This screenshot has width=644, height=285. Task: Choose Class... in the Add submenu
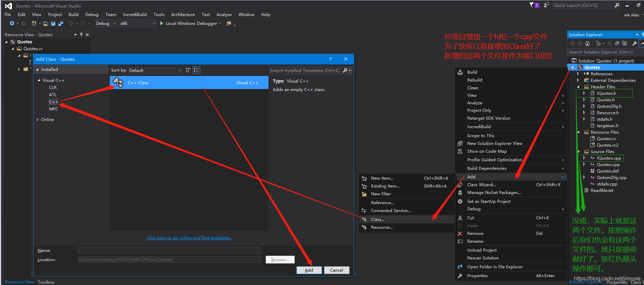pyautogui.click(x=407, y=220)
